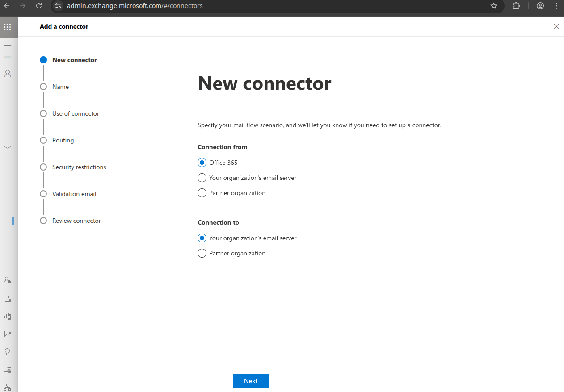The image size is (564, 392).
Task: Select organization's email server under Connection from
Action: (202, 178)
